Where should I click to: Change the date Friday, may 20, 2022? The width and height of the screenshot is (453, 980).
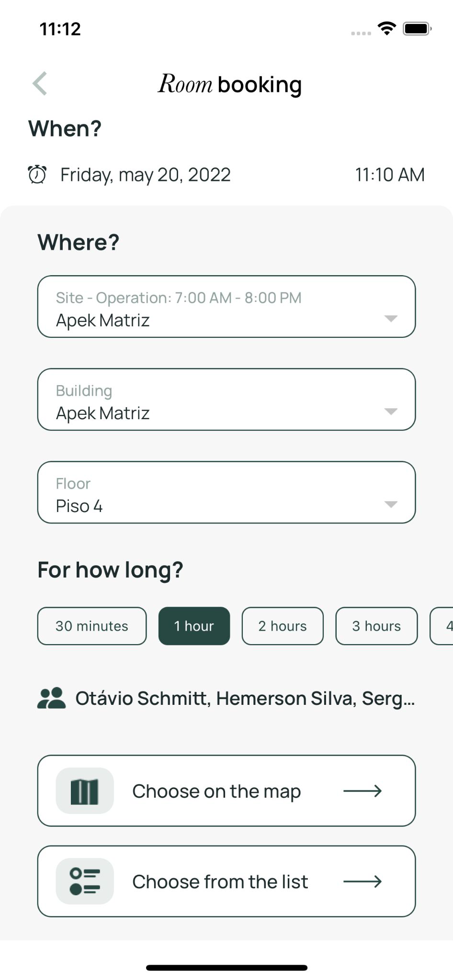pos(146,175)
